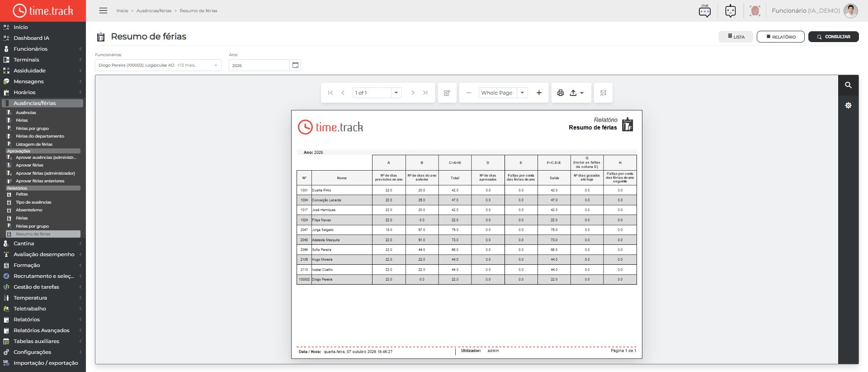868x372 pixels.
Task: Go to previous report page
Action: coord(343,93)
